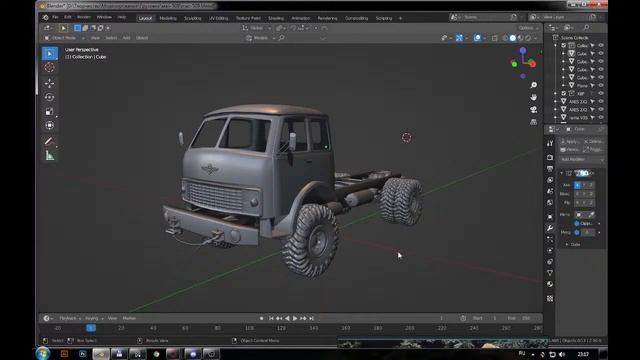Hide the Collection in outliner via eye
The width and height of the screenshot is (640, 360).
601,45
